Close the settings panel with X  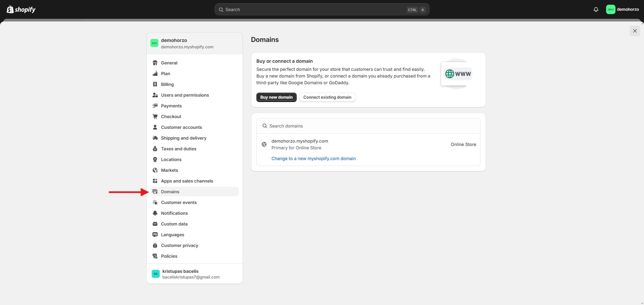point(635,31)
